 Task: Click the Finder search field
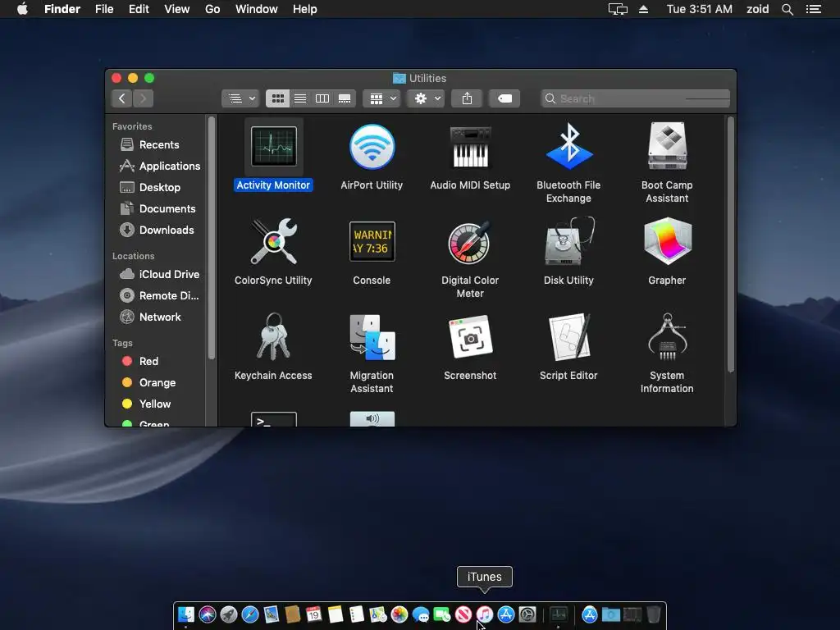tap(636, 98)
